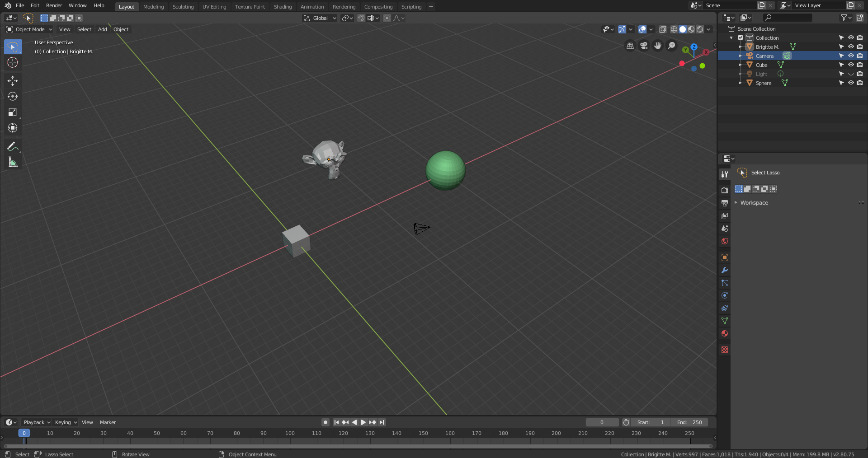Open the Global transform orientation dropdown
This screenshot has height=458, width=868.
[320, 18]
